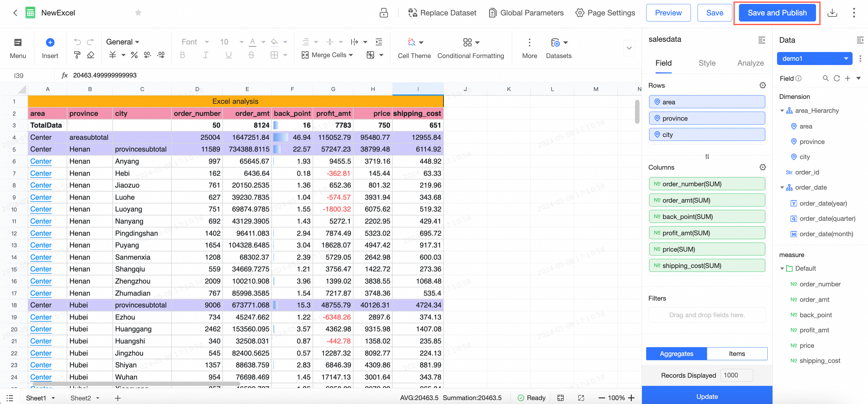Switch to Sheet2 tab
The width and height of the screenshot is (868, 404).
pos(80,398)
